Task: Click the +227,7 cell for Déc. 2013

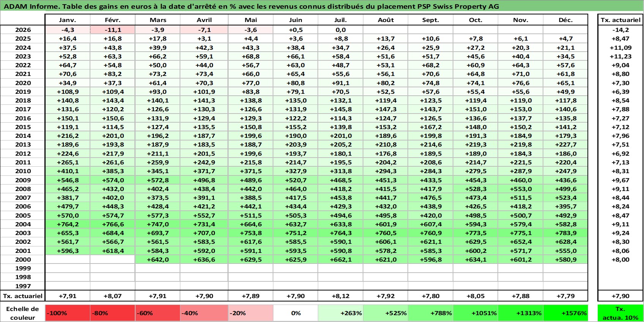Action: tap(565, 144)
